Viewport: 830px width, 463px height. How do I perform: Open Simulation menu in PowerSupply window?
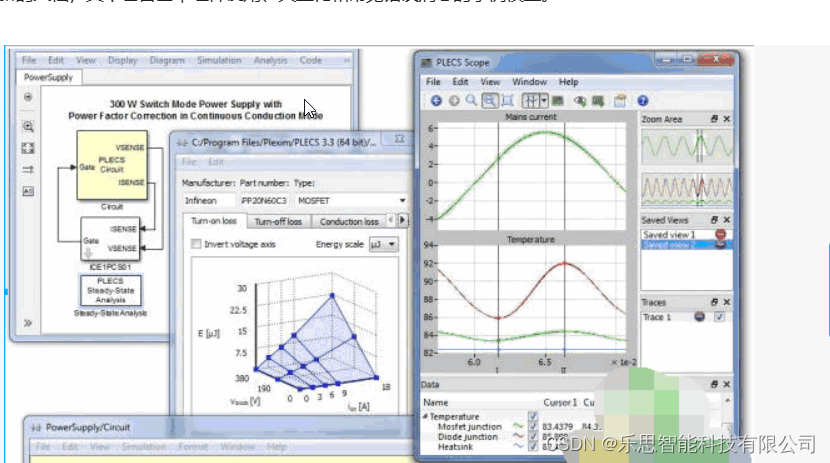[x=219, y=60]
